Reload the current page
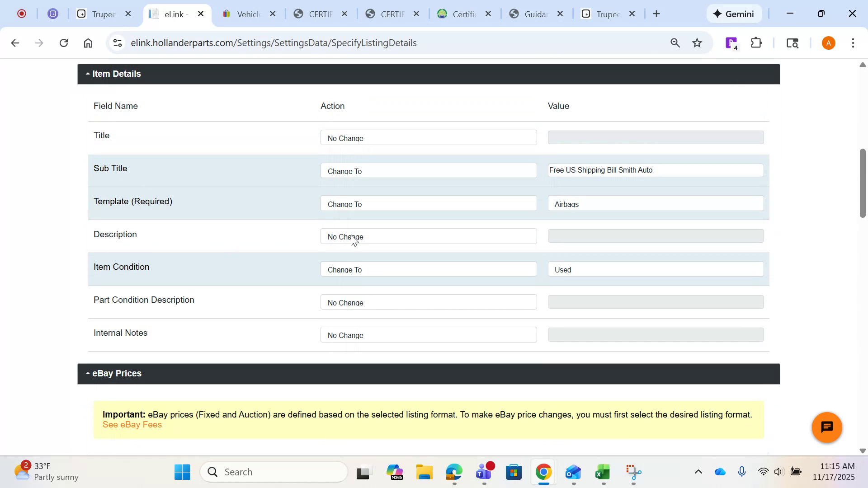 pyautogui.click(x=64, y=43)
